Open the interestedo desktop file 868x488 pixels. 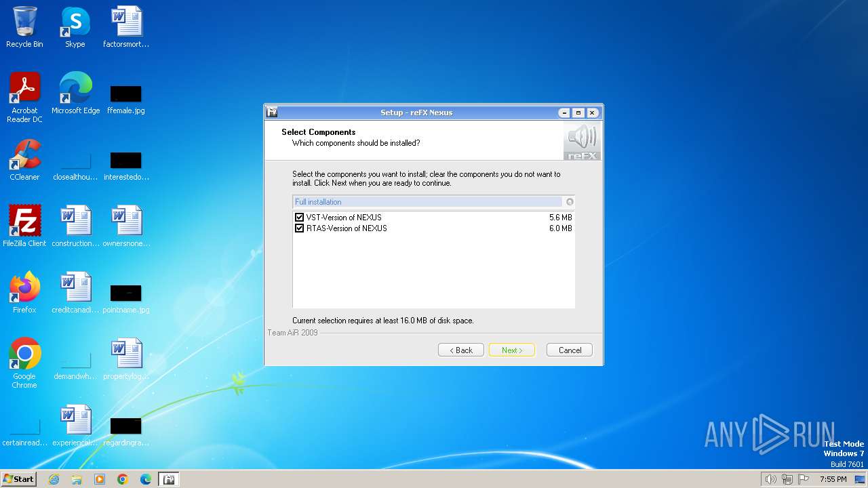click(126, 165)
